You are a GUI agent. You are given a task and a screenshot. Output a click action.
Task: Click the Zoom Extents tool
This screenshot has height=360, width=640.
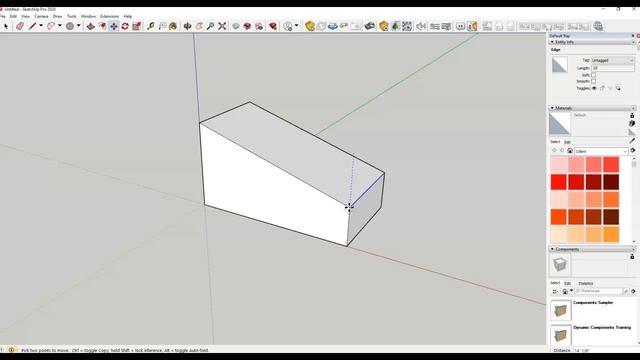pyautogui.click(x=222, y=26)
